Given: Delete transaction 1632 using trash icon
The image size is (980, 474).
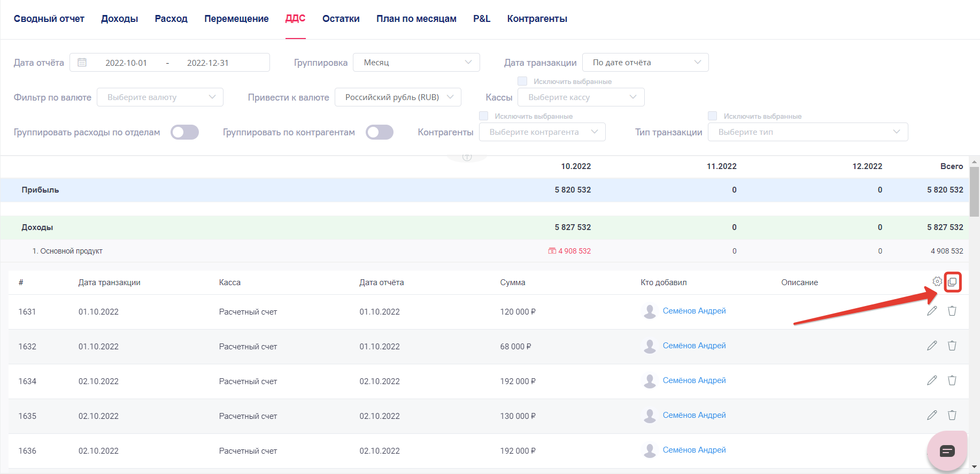Looking at the screenshot, I should coord(952,346).
